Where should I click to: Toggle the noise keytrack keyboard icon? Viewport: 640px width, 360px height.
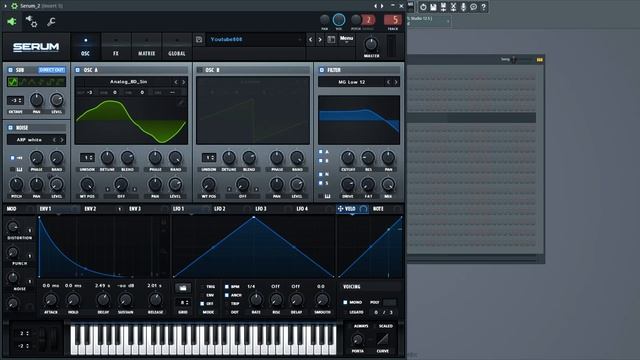(19, 169)
